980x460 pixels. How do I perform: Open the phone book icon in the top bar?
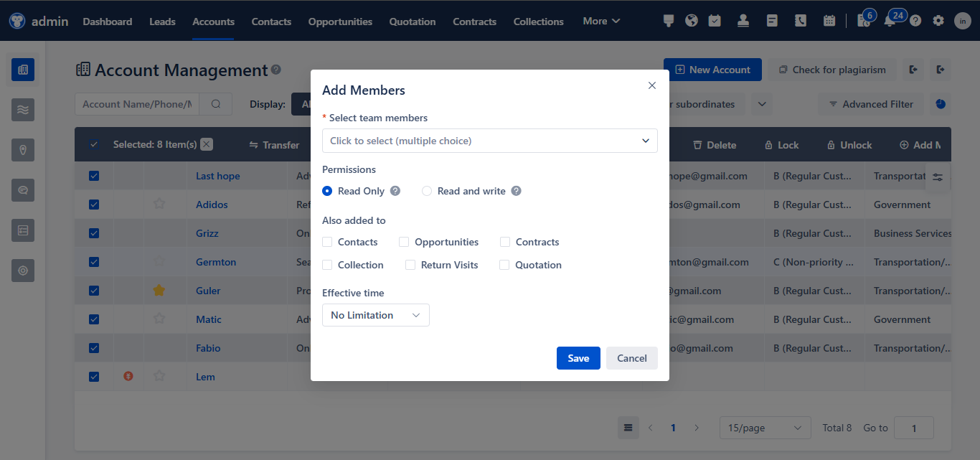coord(801,20)
